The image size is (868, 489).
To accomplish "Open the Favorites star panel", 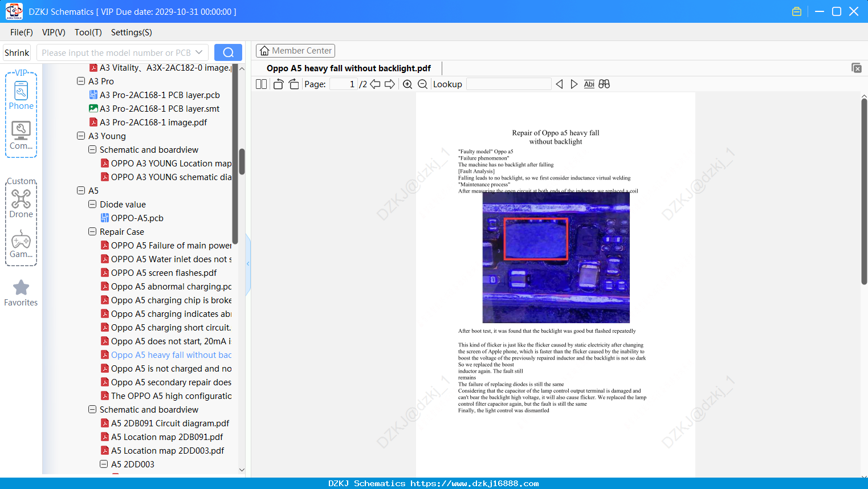I will click(x=21, y=293).
